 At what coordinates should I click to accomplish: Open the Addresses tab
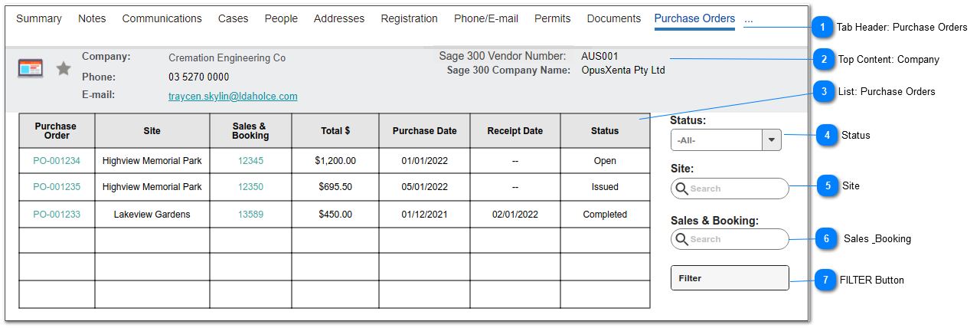pyautogui.click(x=339, y=18)
